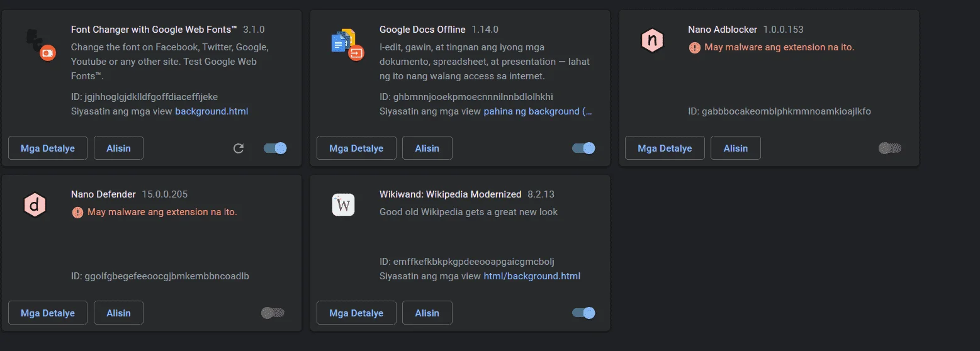Disable the Wikiwand extension toggle
Screen dimensions: 980x351
tap(583, 313)
